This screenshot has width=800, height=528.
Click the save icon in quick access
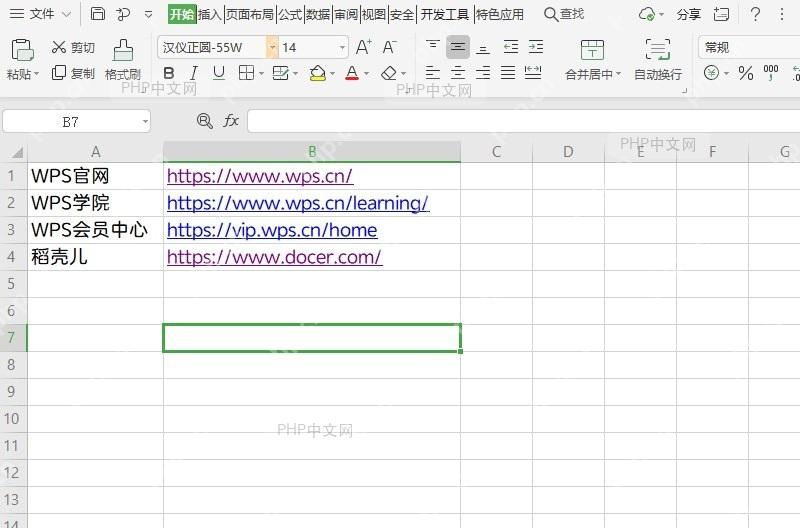(x=97, y=14)
